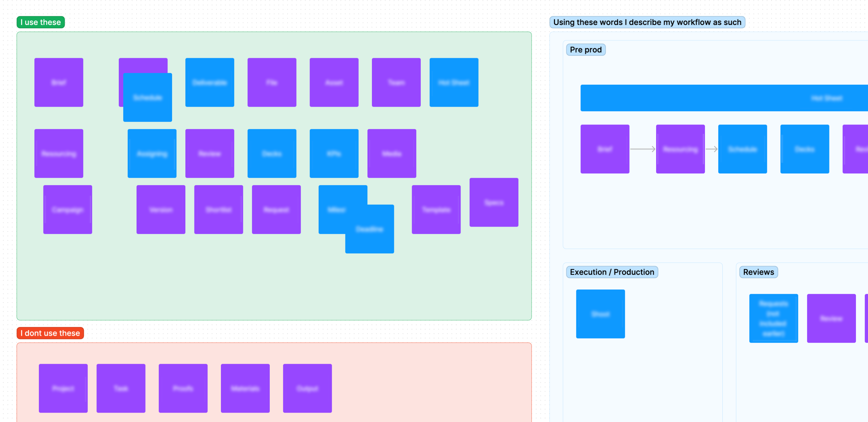Click the purple Media sticky note
Screen dimensions: 868x422
click(392, 154)
